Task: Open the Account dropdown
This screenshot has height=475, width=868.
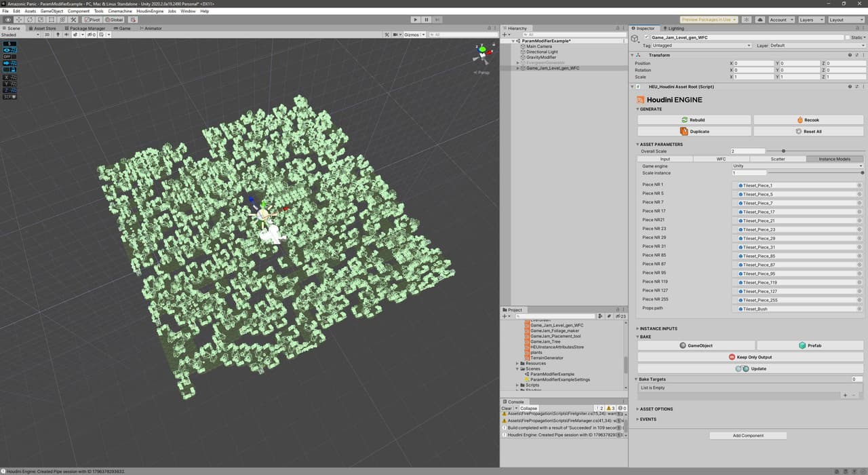Action: [x=781, y=20]
